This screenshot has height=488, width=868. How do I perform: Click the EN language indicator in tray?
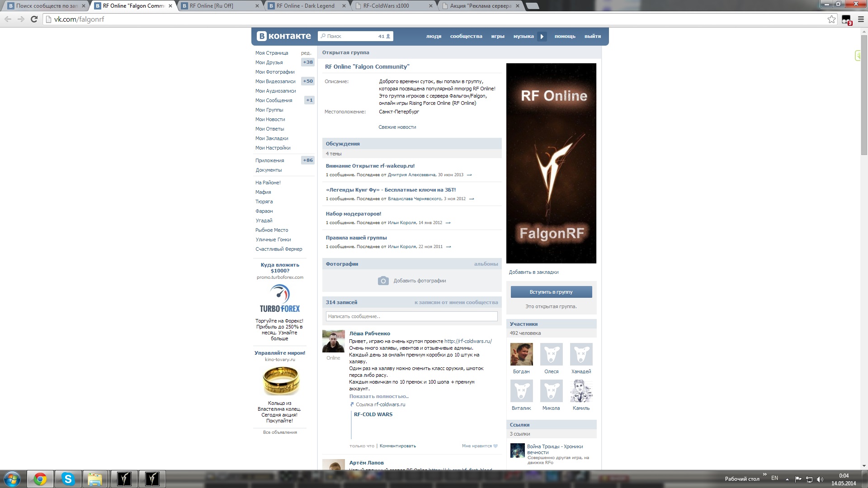click(x=774, y=478)
